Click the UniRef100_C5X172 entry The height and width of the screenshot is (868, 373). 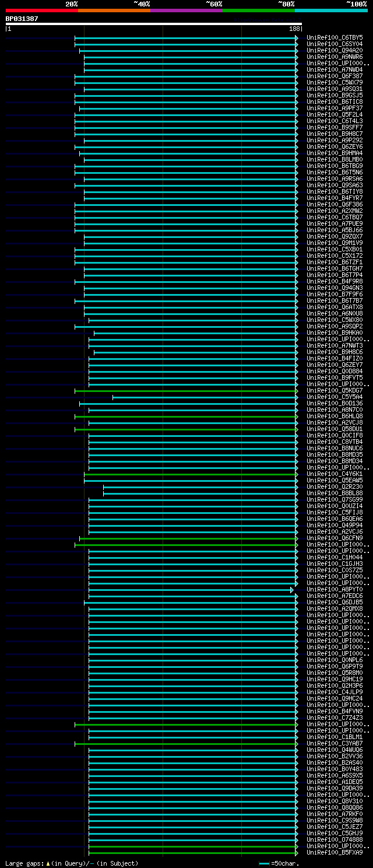tap(335, 256)
